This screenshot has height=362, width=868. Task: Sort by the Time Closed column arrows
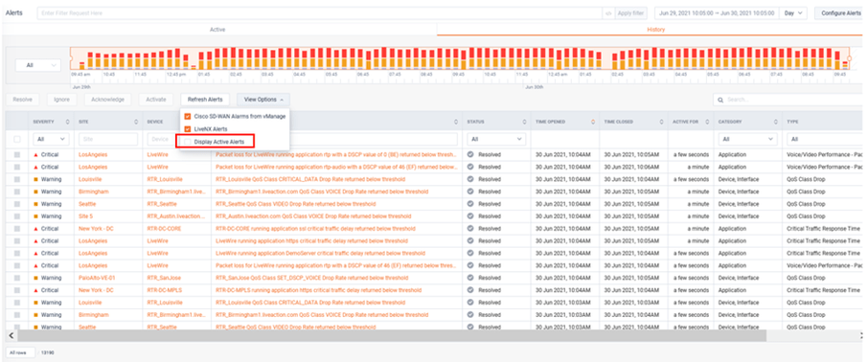pyautogui.click(x=661, y=122)
